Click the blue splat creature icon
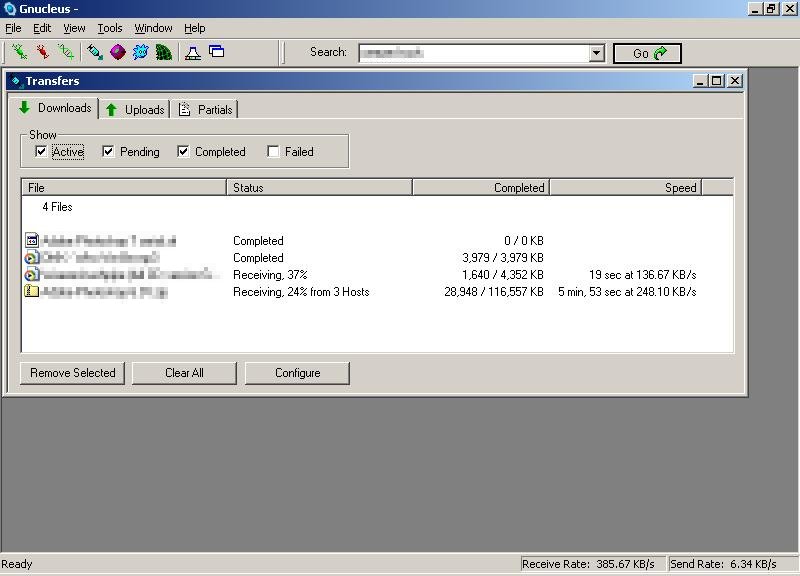 tap(141, 52)
